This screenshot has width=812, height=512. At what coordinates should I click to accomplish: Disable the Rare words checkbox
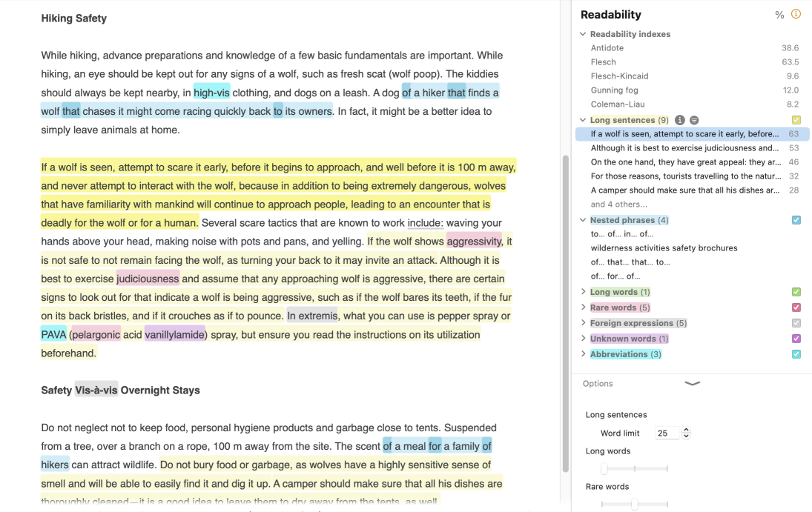point(796,307)
